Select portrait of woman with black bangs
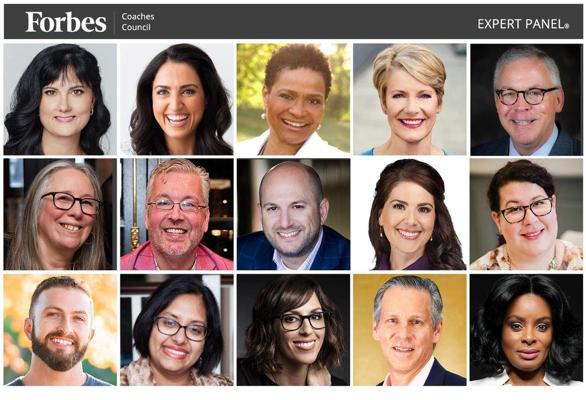The height and width of the screenshot is (400, 586). (60, 99)
